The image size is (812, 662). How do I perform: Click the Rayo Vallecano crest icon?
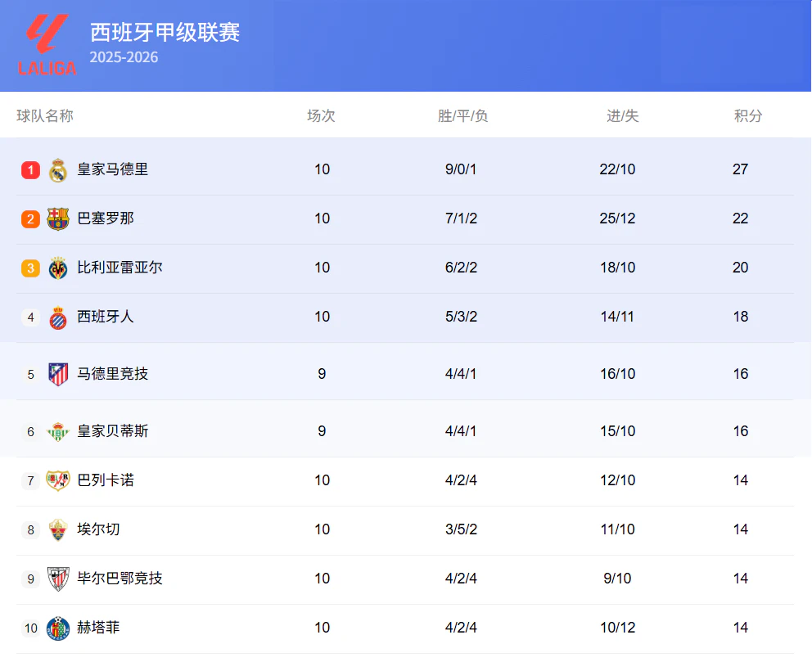click(58, 480)
